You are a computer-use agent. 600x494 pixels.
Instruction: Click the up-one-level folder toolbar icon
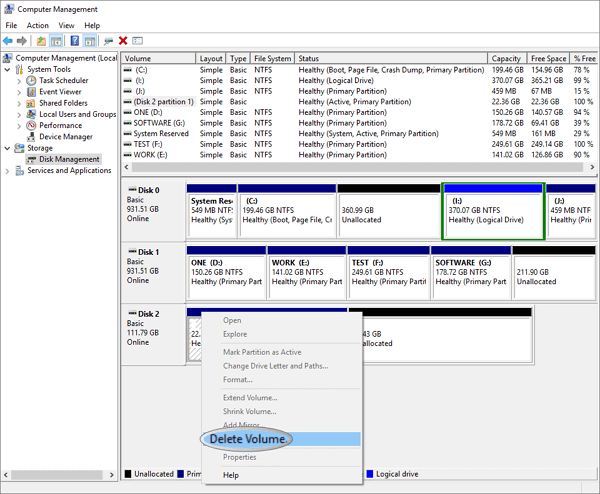click(41, 41)
